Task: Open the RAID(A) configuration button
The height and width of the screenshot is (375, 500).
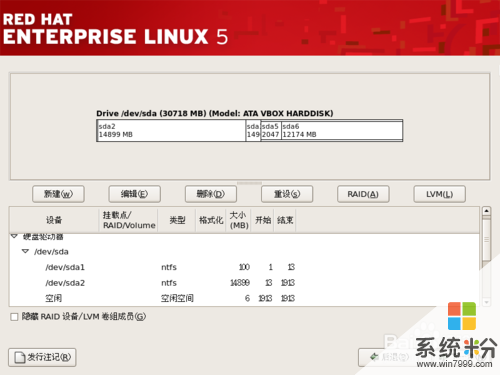Action: coord(363,194)
